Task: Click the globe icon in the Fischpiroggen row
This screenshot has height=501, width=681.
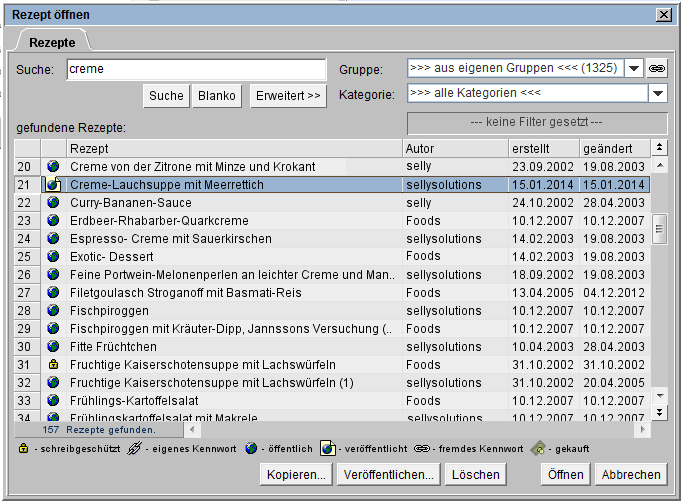Action: pos(54,311)
